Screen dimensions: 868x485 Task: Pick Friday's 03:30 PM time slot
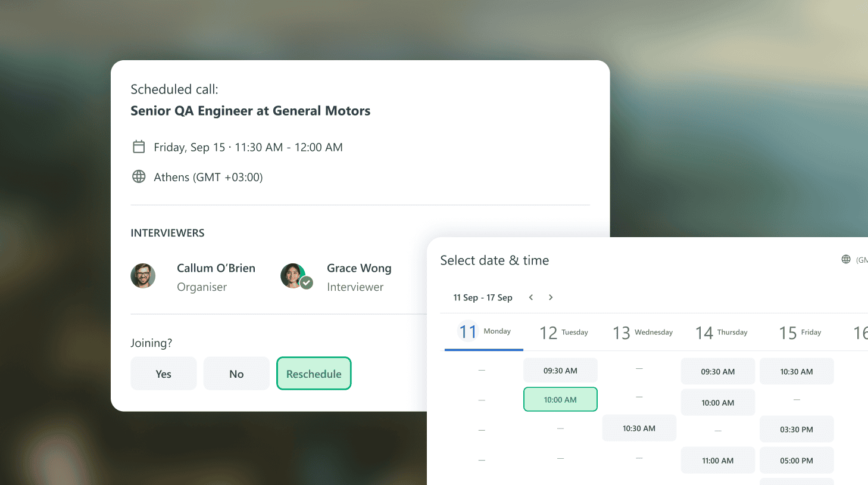797,430
